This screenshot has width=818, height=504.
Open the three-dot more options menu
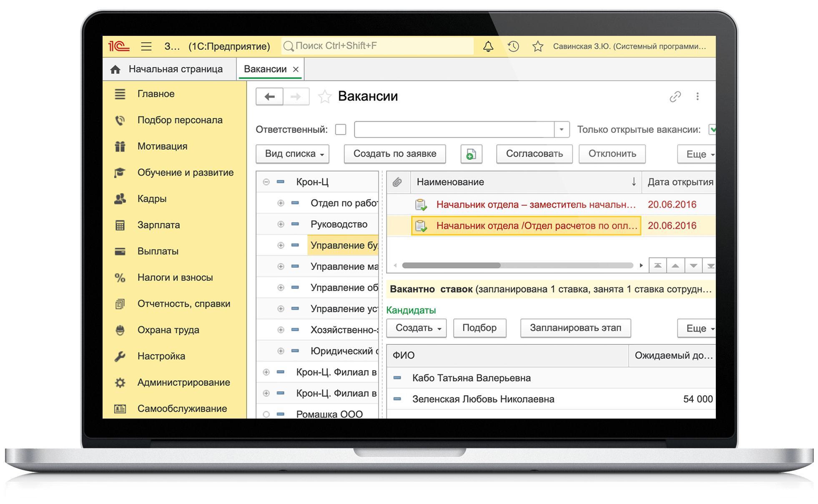pos(698,97)
